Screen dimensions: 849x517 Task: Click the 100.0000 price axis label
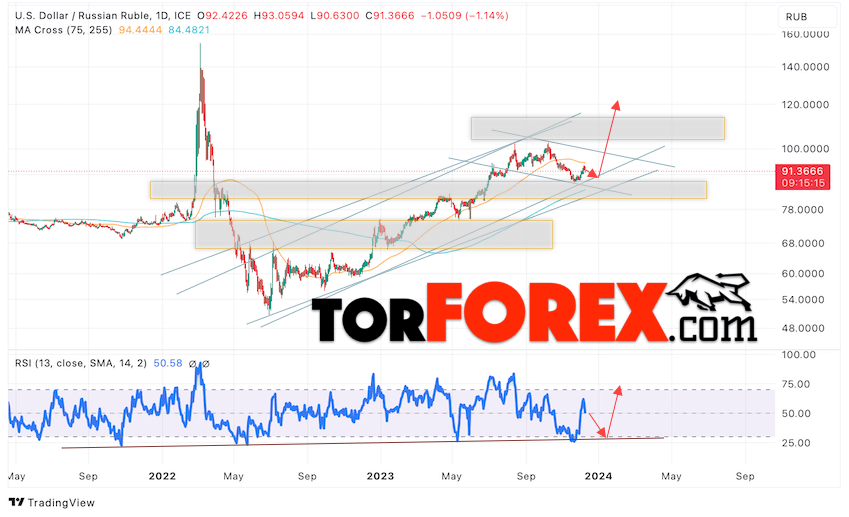pos(805,149)
